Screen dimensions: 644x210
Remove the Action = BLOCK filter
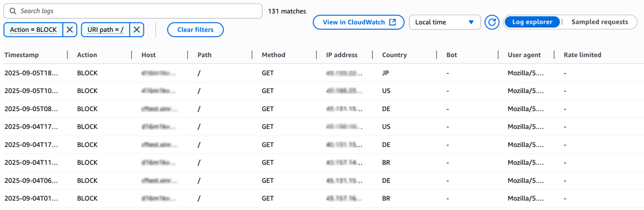pyautogui.click(x=70, y=30)
